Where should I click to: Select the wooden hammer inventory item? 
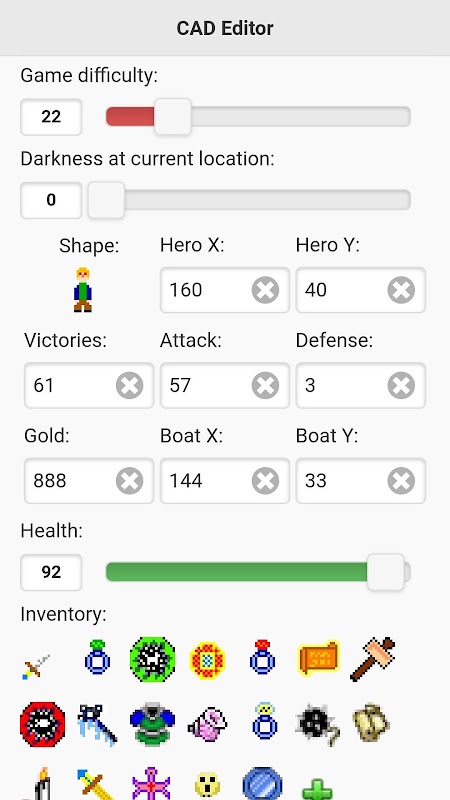[x=373, y=659]
